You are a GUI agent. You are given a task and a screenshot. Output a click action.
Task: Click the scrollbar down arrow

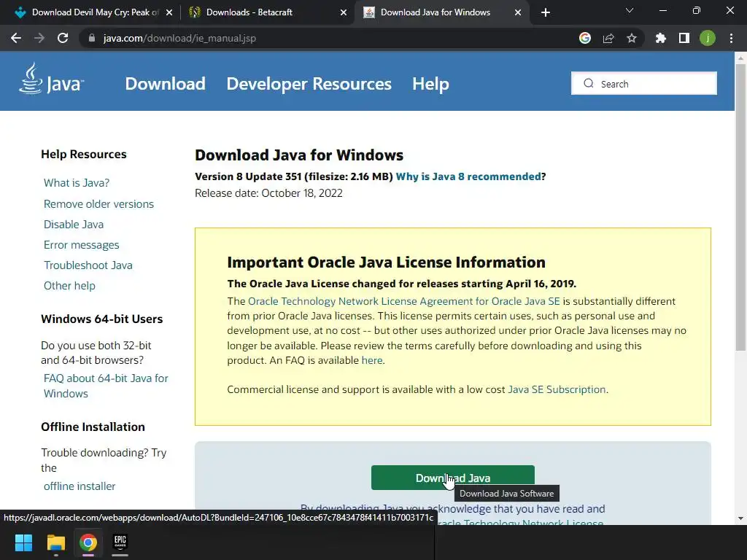pyautogui.click(x=740, y=518)
